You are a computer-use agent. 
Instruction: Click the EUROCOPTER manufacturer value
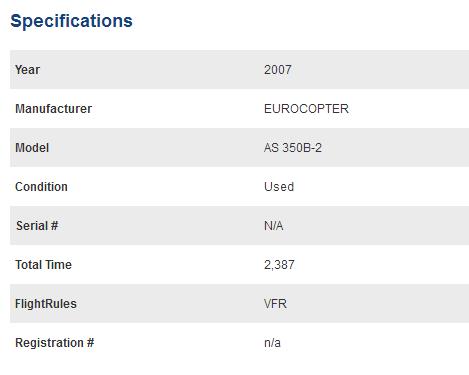pyautogui.click(x=306, y=109)
